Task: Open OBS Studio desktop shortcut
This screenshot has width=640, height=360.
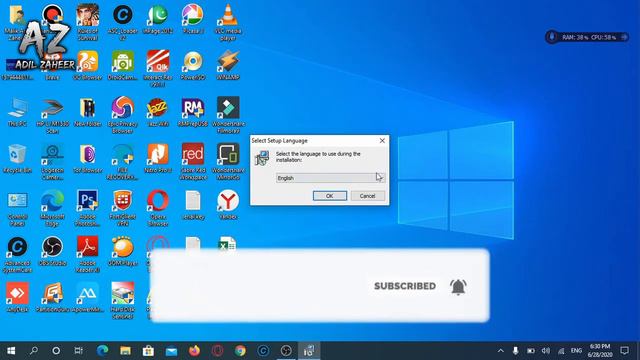Action: click(52, 251)
